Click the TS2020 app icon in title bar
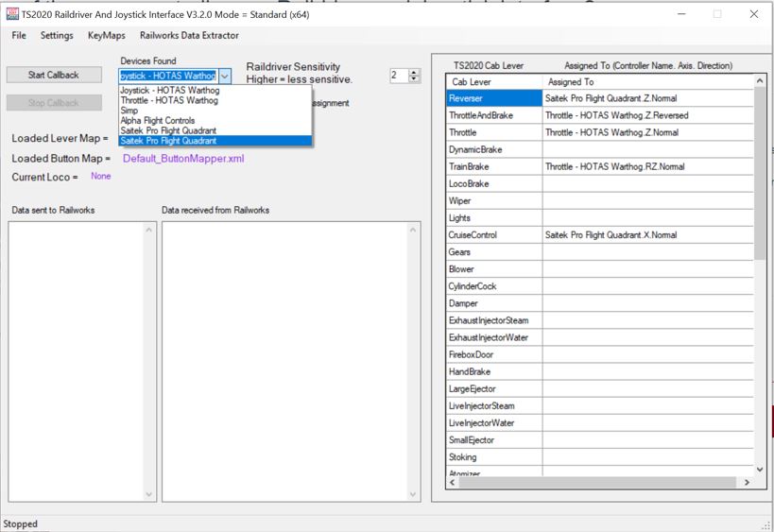Viewport: 774px width, 532px height. click(11, 14)
